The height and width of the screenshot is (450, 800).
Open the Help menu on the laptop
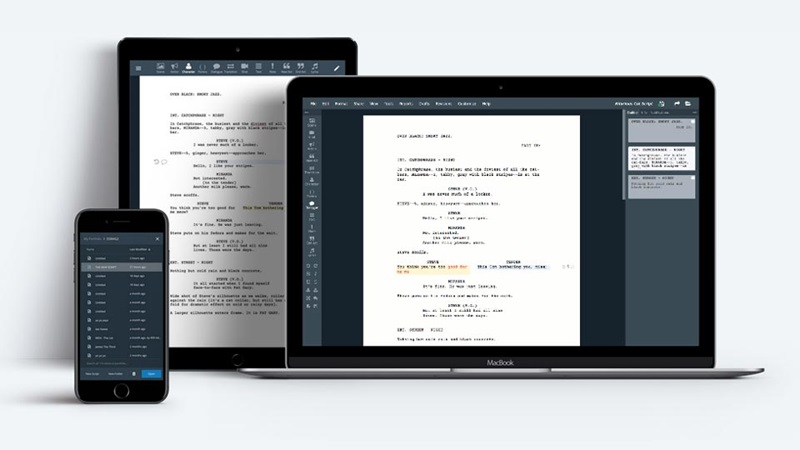point(486,104)
